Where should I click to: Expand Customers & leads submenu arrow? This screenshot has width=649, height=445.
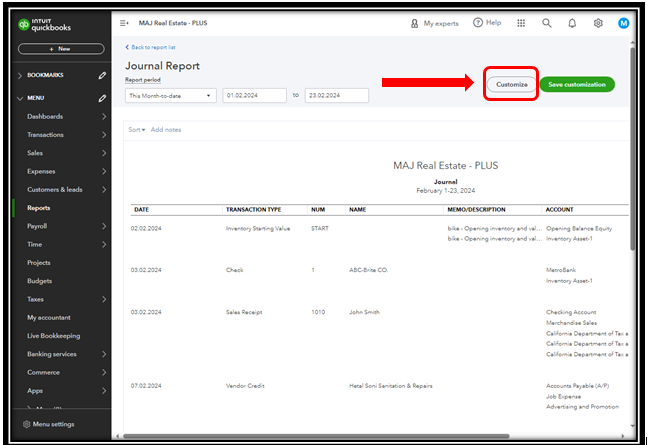coord(104,190)
